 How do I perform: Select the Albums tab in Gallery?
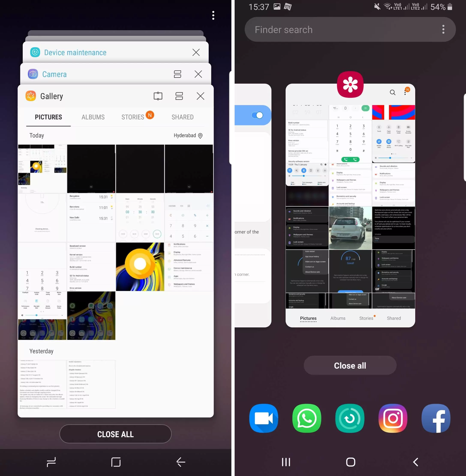(93, 117)
